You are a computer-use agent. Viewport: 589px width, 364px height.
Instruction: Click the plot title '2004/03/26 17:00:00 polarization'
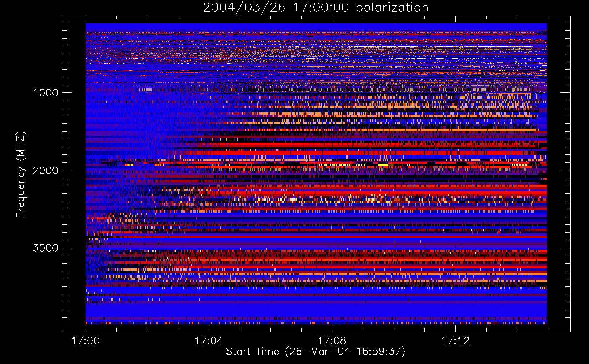pyautogui.click(x=316, y=8)
